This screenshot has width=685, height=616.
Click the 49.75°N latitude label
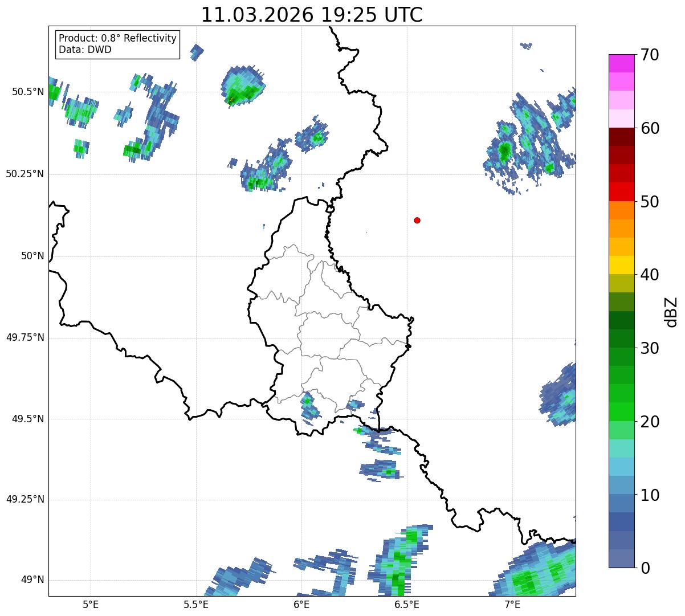pyautogui.click(x=25, y=337)
